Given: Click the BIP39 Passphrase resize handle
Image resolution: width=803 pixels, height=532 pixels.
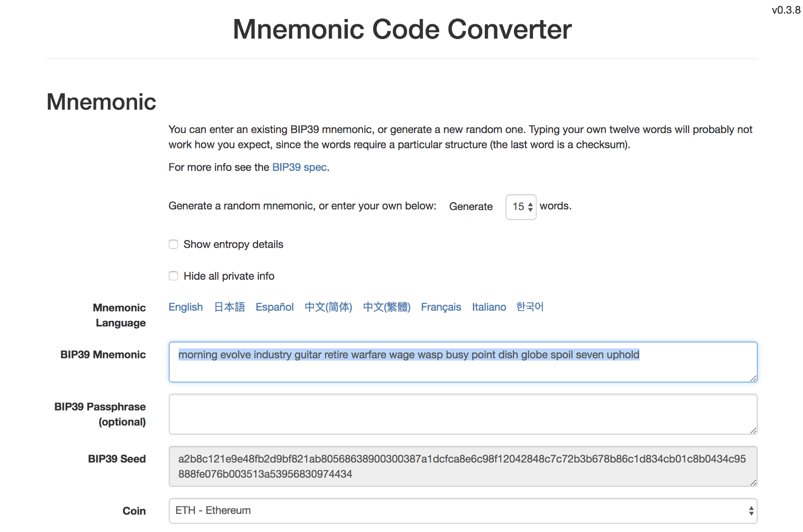Looking at the screenshot, I should tap(753, 431).
